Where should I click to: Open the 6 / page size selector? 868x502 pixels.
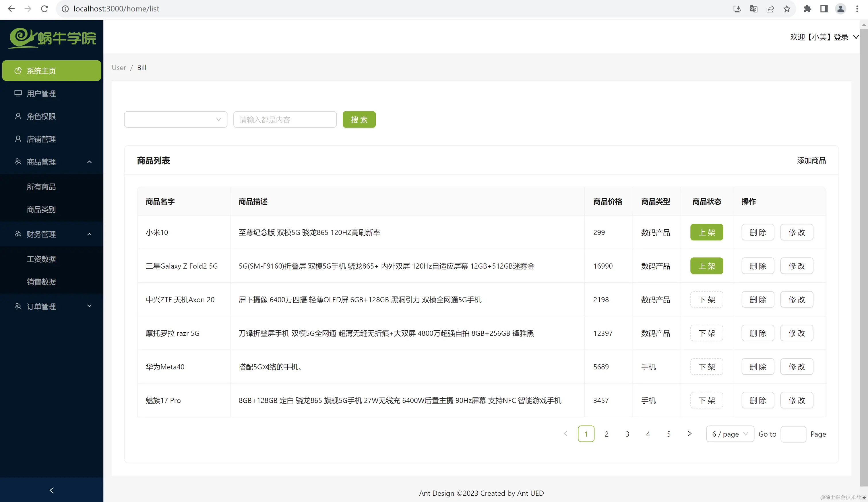(x=730, y=434)
